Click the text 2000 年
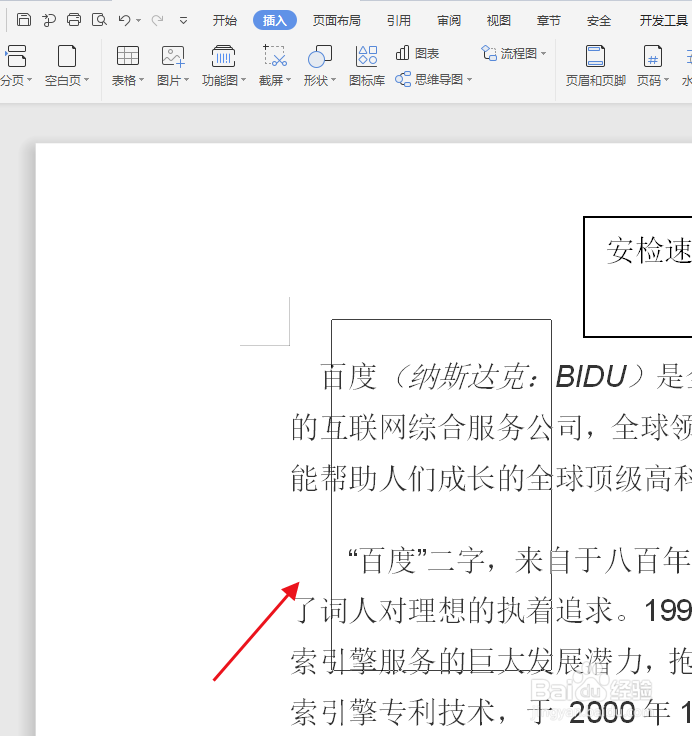Image resolution: width=692 pixels, height=736 pixels. pos(620,712)
